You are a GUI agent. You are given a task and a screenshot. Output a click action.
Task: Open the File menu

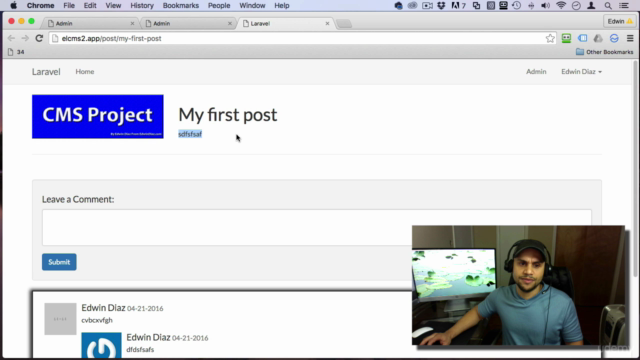69,5
